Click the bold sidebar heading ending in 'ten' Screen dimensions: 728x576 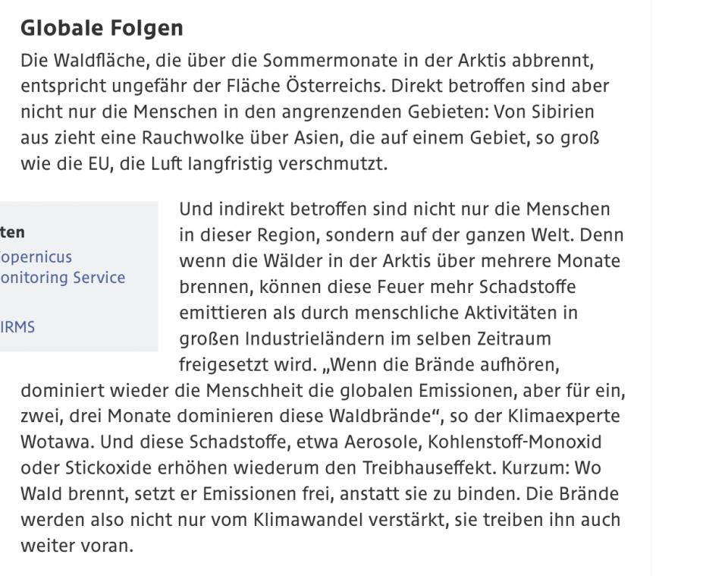[12, 232]
